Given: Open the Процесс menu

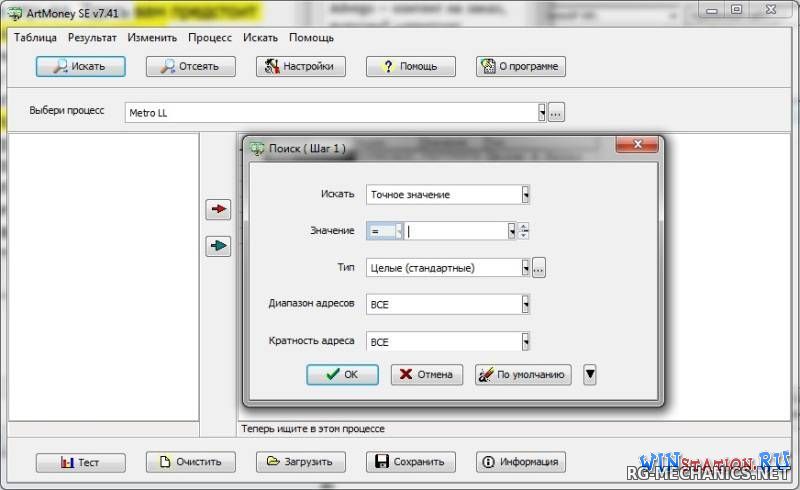Looking at the screenshot, I should [210, 38].
